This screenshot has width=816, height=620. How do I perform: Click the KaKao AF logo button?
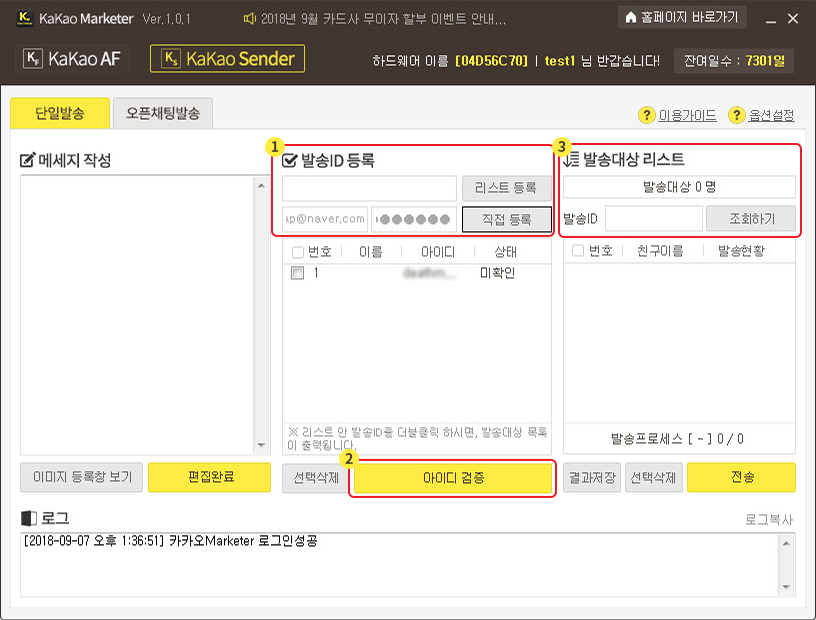pyautogui.click(x=72, y=59)
